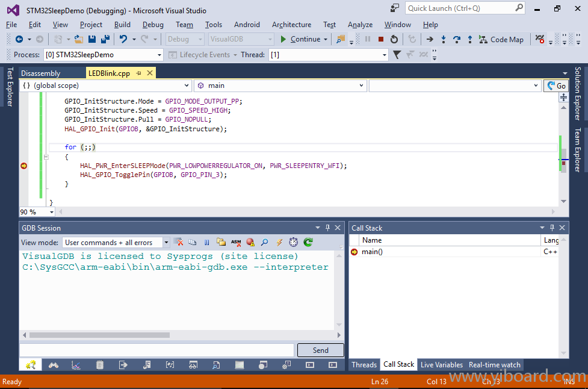The width and height of the screenshot is (588, 389).
Task: Click the red breakpoint warning icon in GDB Session
Action: coord(250,242)
